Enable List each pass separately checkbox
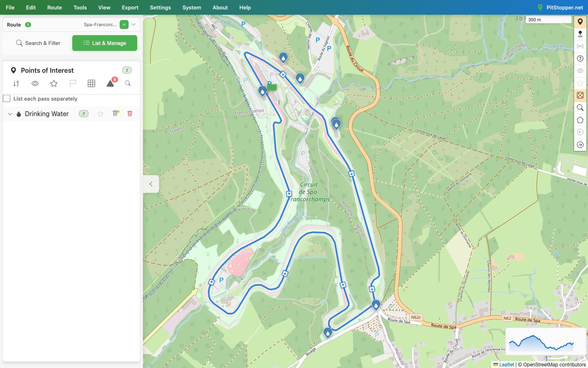This screenshot has height=368, width=588. pos(7,99)
